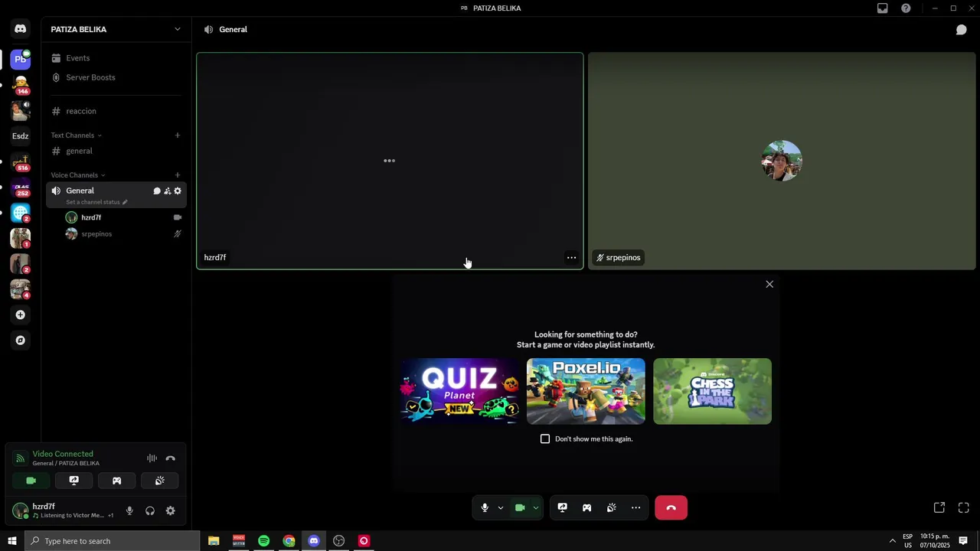Open three-dot menu on hzrd7f tile
The image size is (980, 551).
point(571,258)
